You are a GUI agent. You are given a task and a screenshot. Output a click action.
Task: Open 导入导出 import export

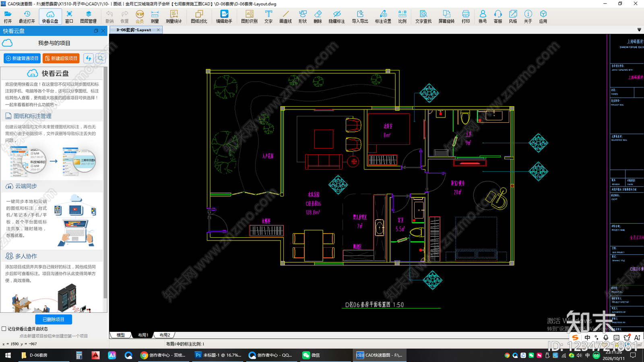pos(360,17)
